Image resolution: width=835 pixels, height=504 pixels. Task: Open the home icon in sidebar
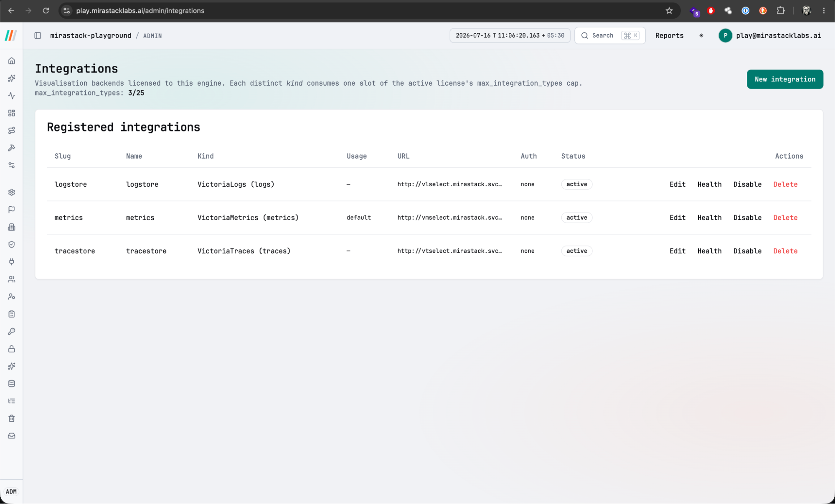point(12,61)
